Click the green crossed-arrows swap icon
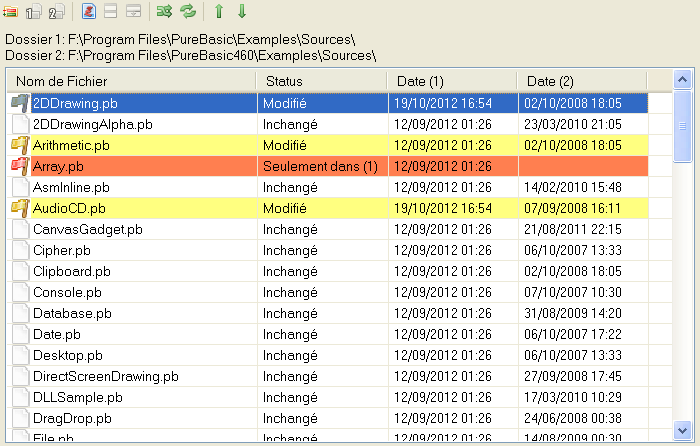 (165, 12)
